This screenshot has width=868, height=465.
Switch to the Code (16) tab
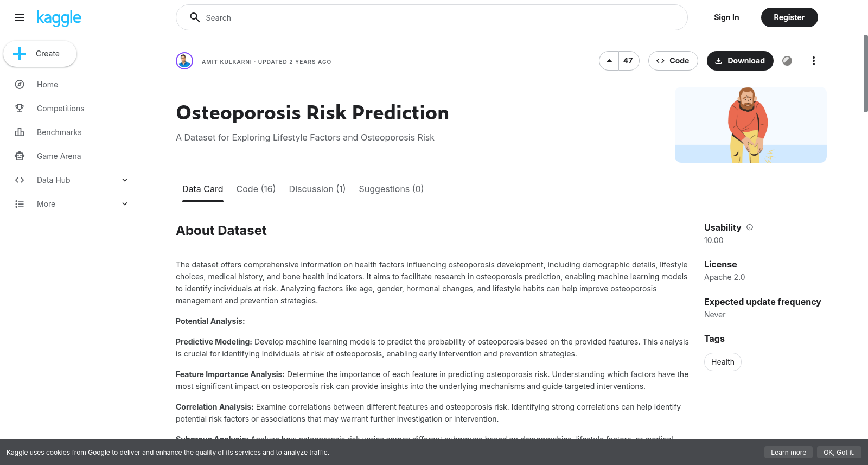(256, 189)
